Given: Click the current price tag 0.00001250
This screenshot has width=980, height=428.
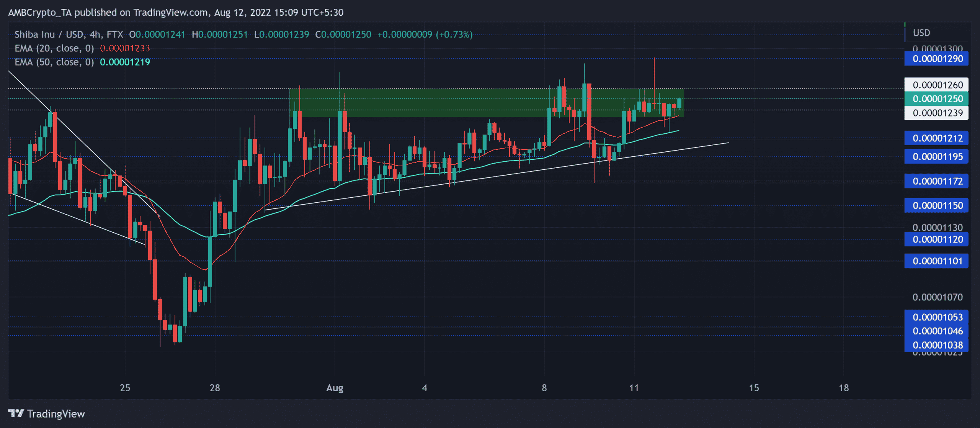Looking at the screenshot, I should pos(936,99).
